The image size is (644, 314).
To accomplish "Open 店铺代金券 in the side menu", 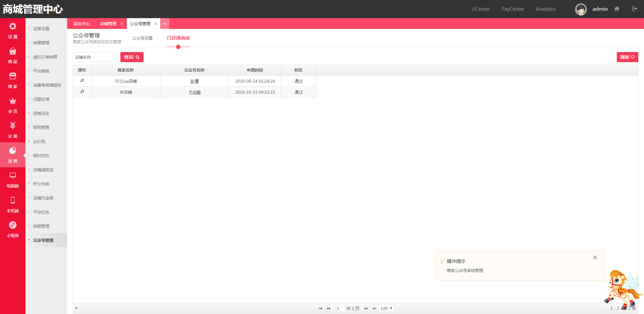I will click(43, 198).
